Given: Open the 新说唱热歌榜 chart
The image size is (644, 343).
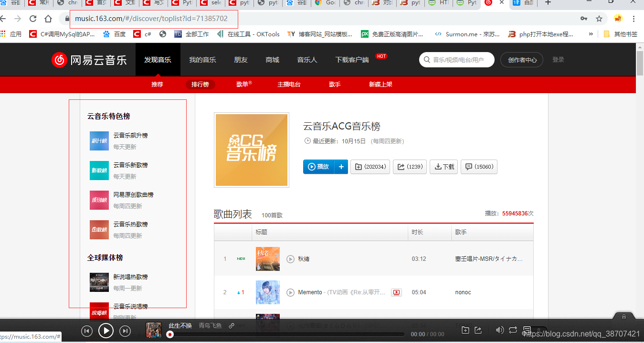Looking at the screenshot, I should point(130,277).
